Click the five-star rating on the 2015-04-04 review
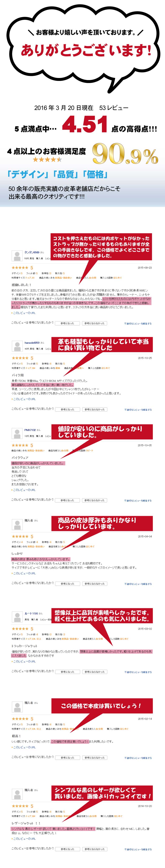This screenshot has height=868, width=165. pyautogui.click(x=20, y=536)
